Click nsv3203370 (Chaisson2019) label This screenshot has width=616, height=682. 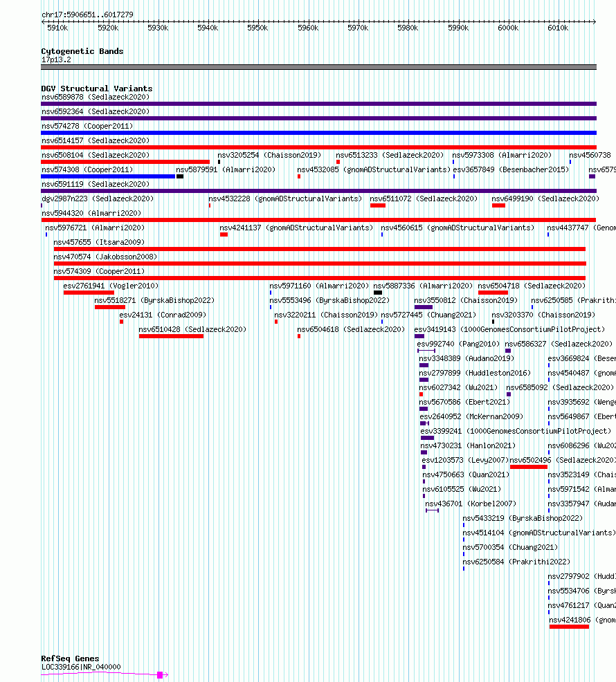543,315
